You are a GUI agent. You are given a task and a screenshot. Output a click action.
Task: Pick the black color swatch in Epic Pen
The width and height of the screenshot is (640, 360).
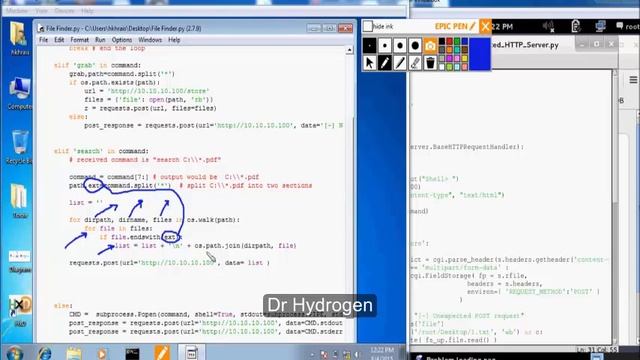[x=442, y=42]
